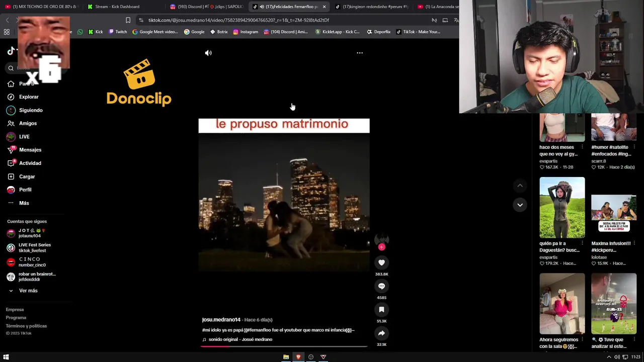Open the (104) Discord bookmark

coord(286,32)
